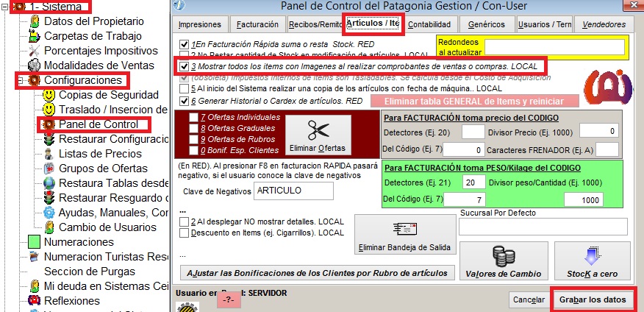
Task: Enable 8 Ofertas Graduales checkbox
Action: [193, 128]
